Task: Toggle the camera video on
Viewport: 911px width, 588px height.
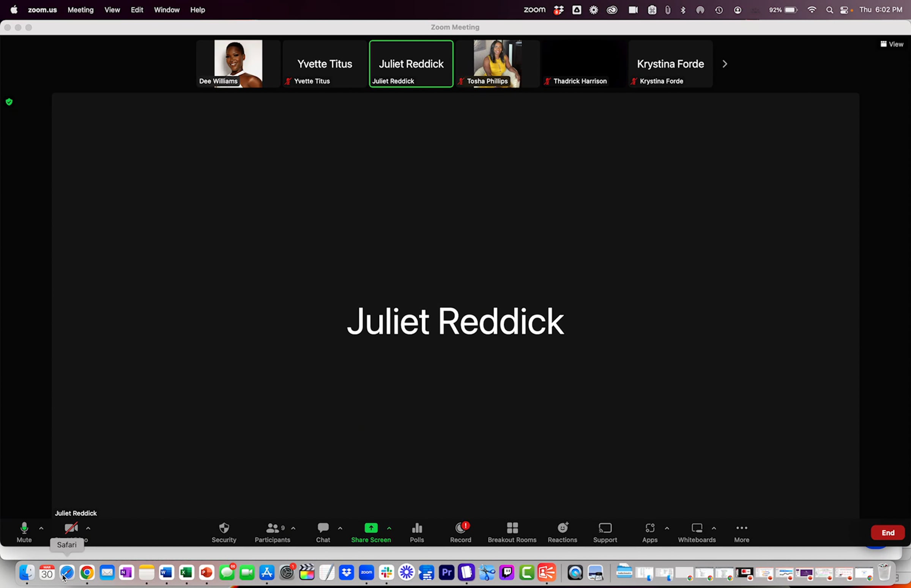Action: 71,528
